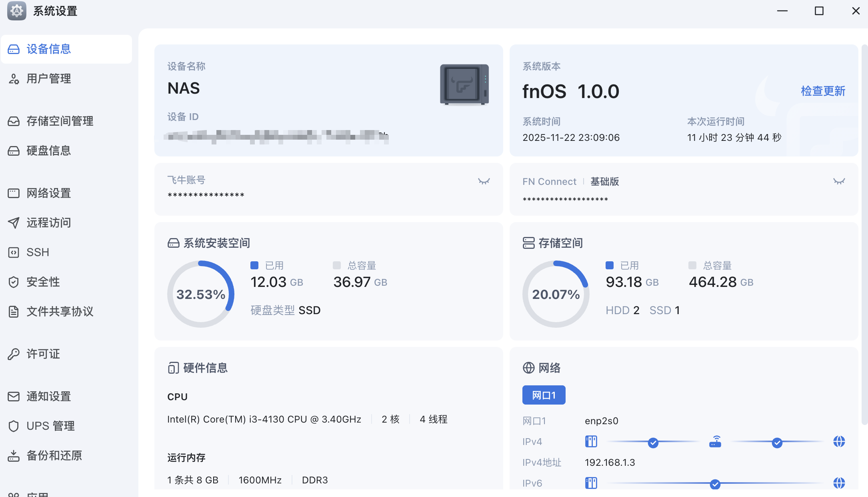This screenshot has width=868, height=497.
Task: Open 存储空间管理 in sidebar
Action: pyautogui.click(x=60, y=121)
